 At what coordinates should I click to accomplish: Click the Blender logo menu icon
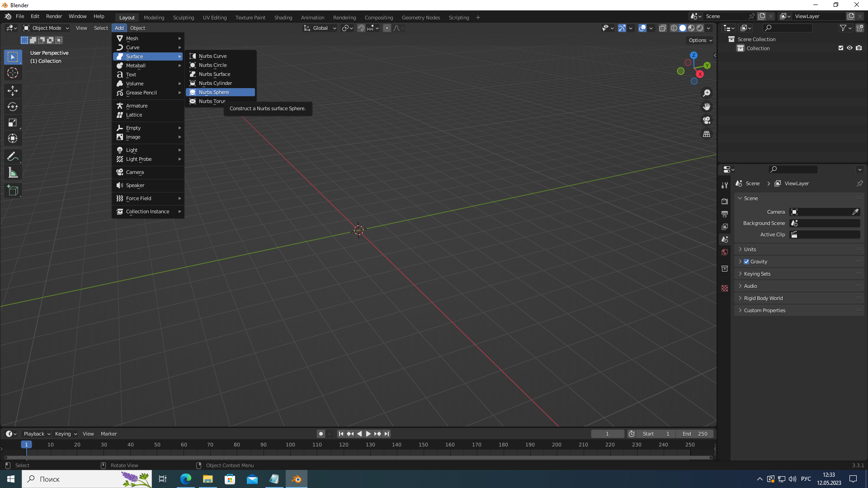coord(8,16)
